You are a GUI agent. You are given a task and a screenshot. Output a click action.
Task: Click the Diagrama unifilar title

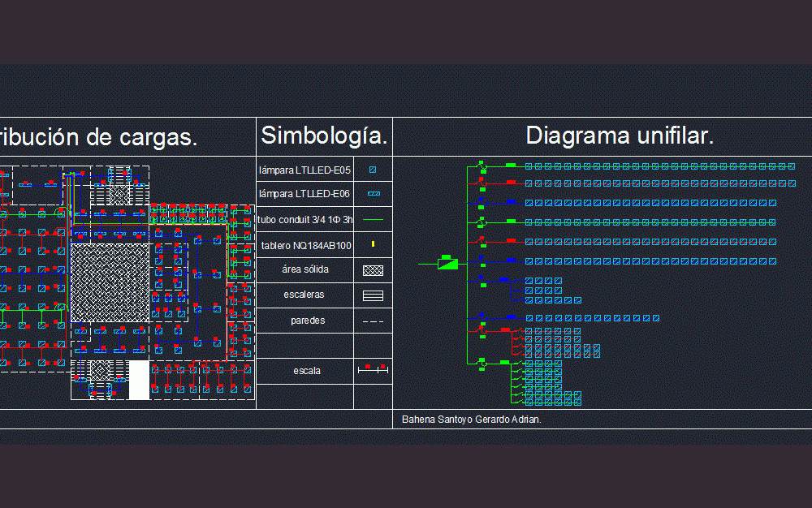(x=620, y=136)
